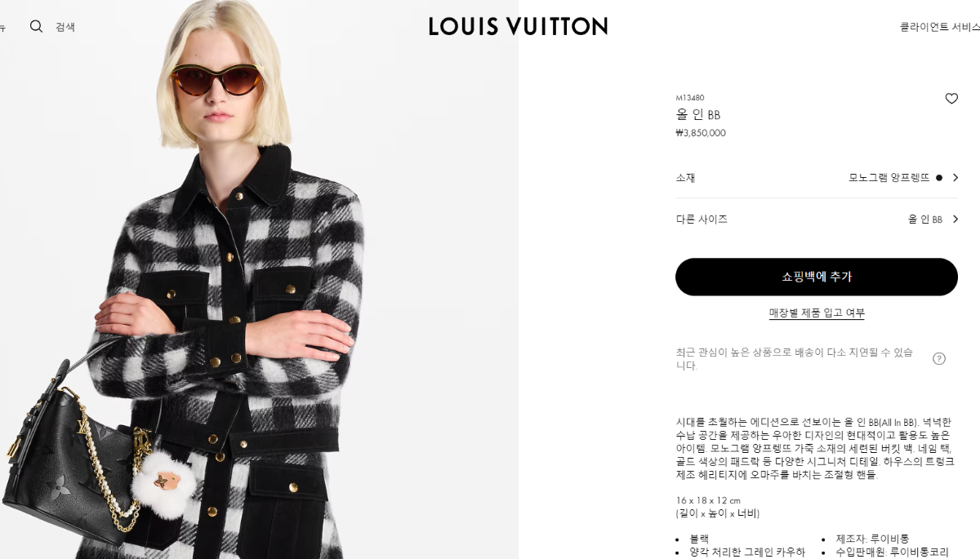Click the 소재 row label
Screen dimensions: 980x559
click(x=685, y=177)
